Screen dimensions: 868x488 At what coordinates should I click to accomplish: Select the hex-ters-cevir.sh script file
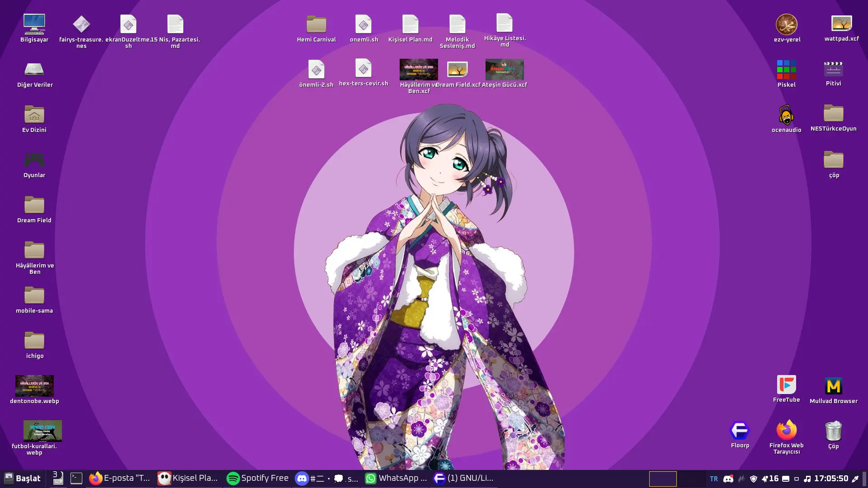tap(363, 68)
